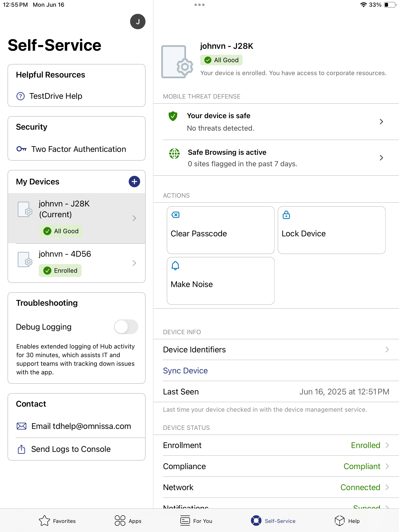Enable the Debug Logging switch
This screenshot has width=399, height=532.
[x=126, y=327]
